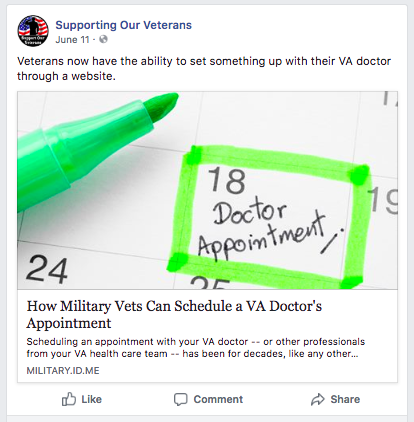Click the speech bubble Comment icon
Viewport: 414px width, 422px height.
click(181, 399)
